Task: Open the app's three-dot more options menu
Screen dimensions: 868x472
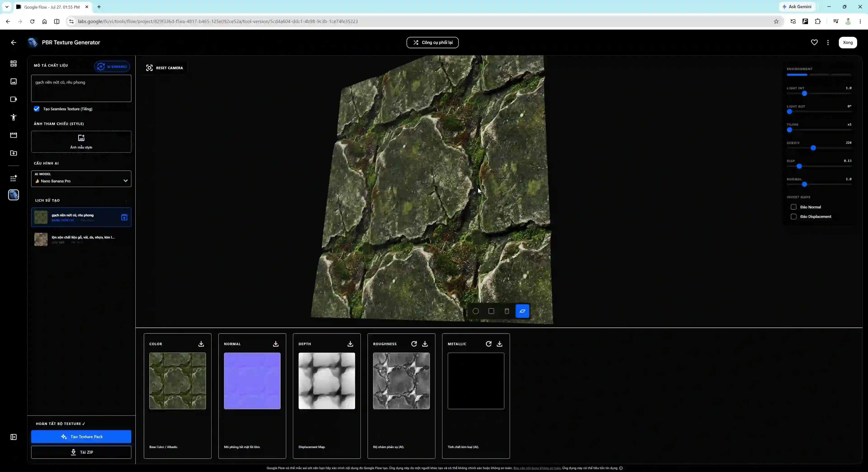Action: [828, 42]
